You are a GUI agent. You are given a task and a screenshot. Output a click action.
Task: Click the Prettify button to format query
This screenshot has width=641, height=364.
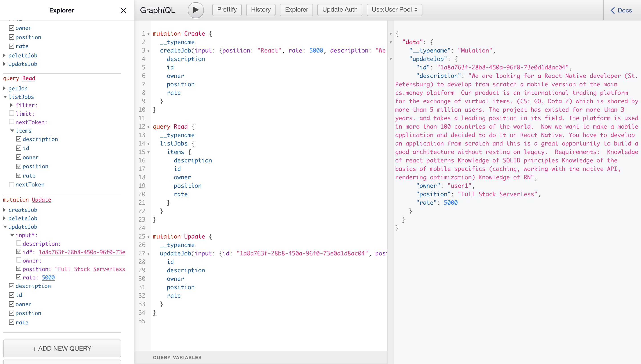pos(227,10)
